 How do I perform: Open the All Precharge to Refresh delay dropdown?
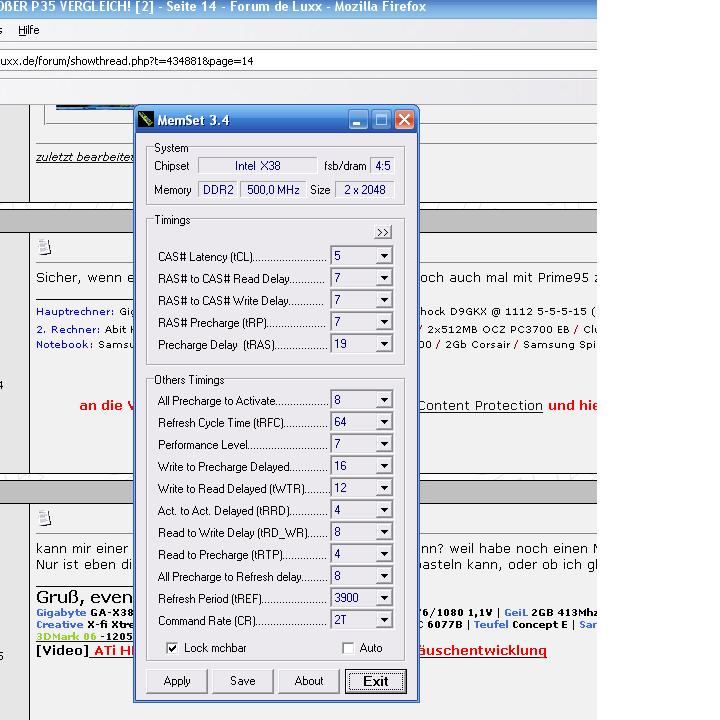[x=384, y=576]
